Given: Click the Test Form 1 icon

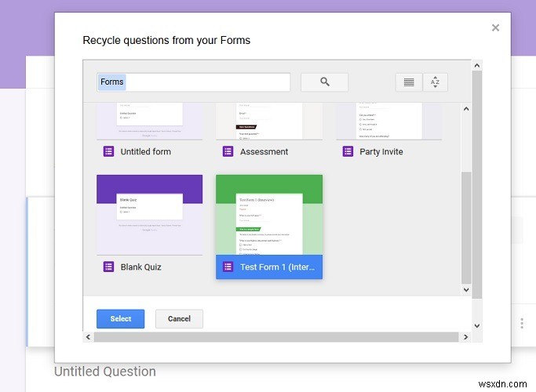Looking at the screenshot, I should [x=228, y=267].
